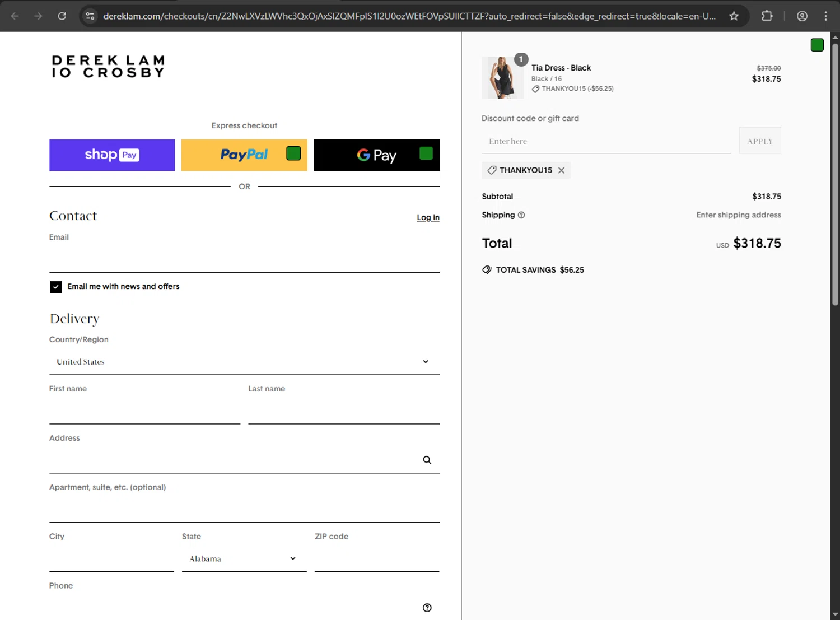This screenshot has width=840, height=620.
Task: Go back to the previous page
Action: [15, 16]
